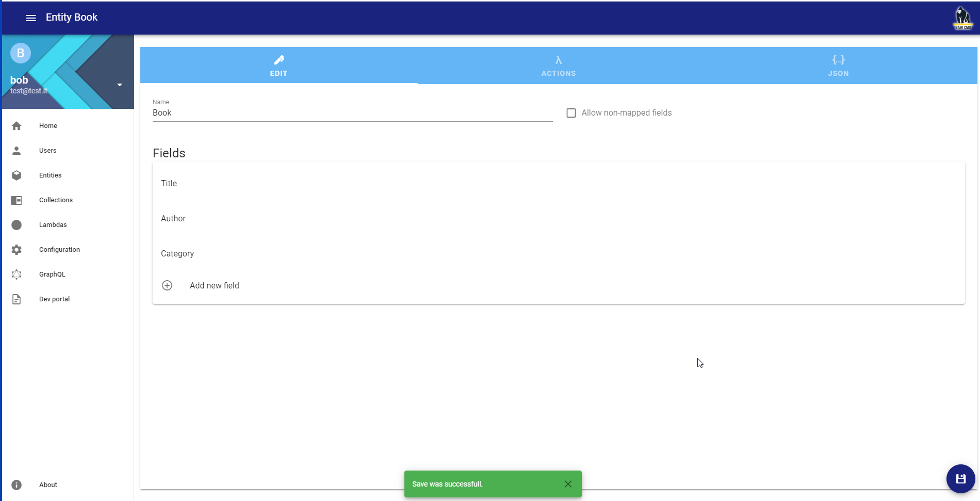
Task: Click the Entities cube icon
Action: click(17, 175)
